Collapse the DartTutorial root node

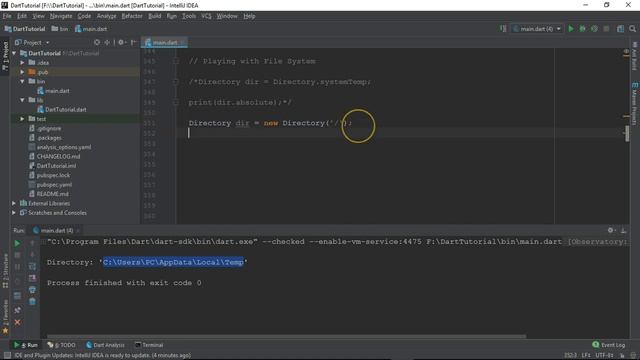point(14,53)
